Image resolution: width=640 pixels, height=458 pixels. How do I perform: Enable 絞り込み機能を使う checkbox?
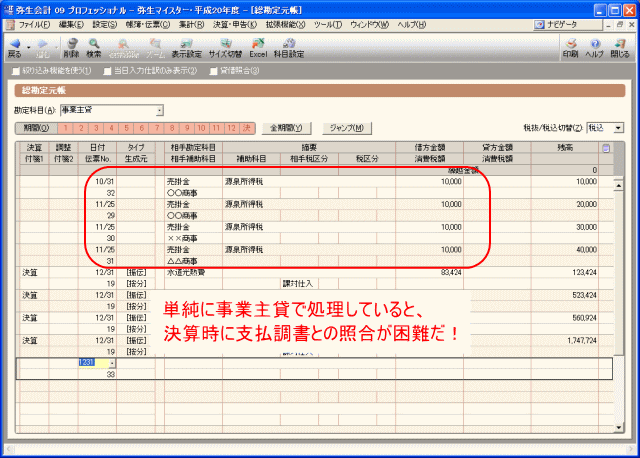(x=16, y=71)
